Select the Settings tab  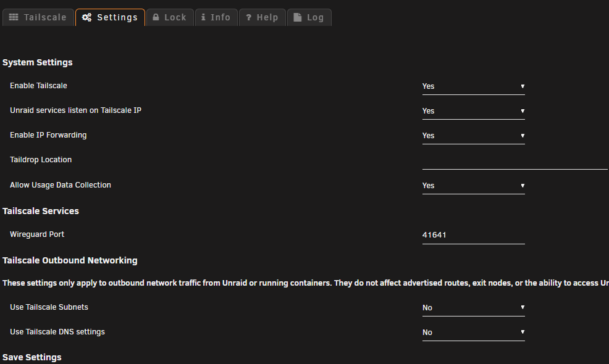click(111, 17)
